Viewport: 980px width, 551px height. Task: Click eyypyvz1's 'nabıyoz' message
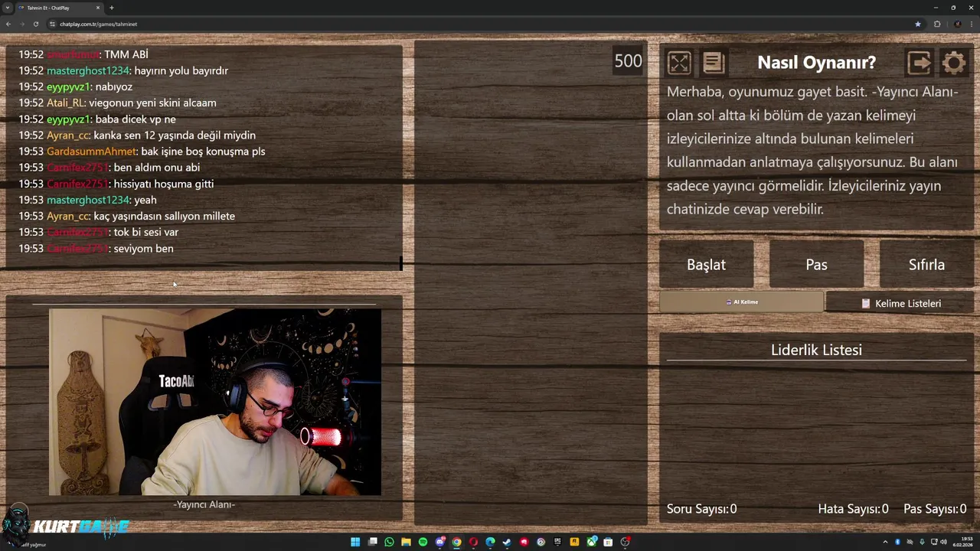[75, 86]
